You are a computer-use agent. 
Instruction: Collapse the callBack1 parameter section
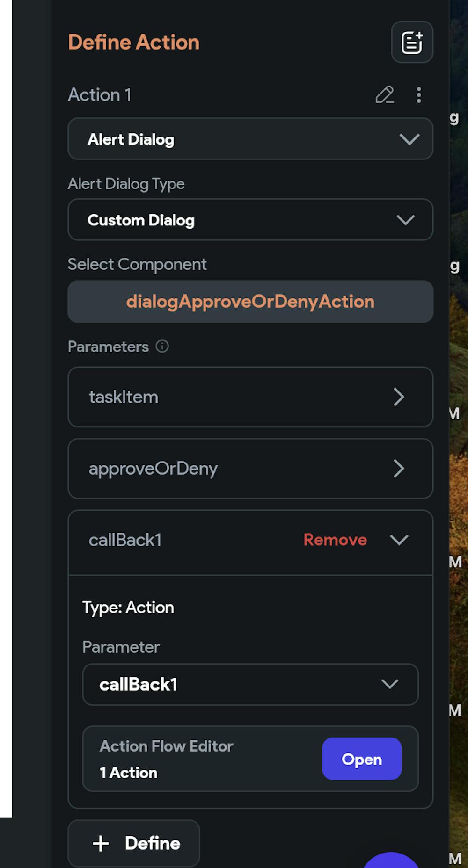click(x=399, y=540)
